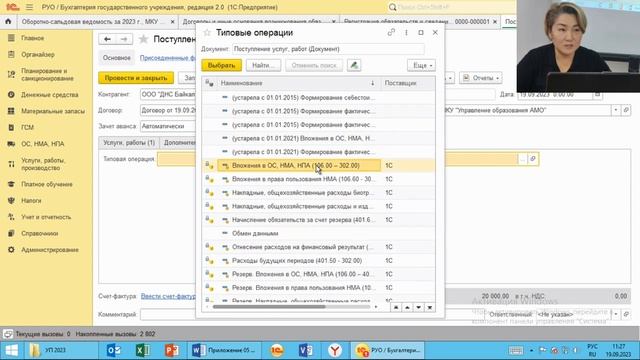
Task: Click the Платное обучение sidebar icon
Action: [11, 184]
